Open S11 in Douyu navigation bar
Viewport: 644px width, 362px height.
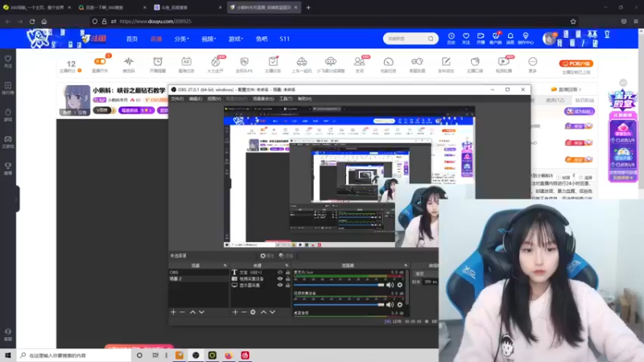pyautogui.click(x=285, y=39)
